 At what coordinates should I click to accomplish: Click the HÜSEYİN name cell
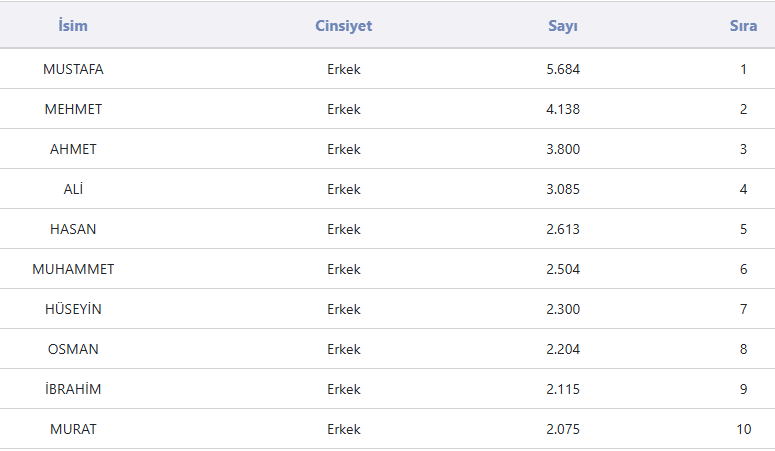(x=73, y=309)
